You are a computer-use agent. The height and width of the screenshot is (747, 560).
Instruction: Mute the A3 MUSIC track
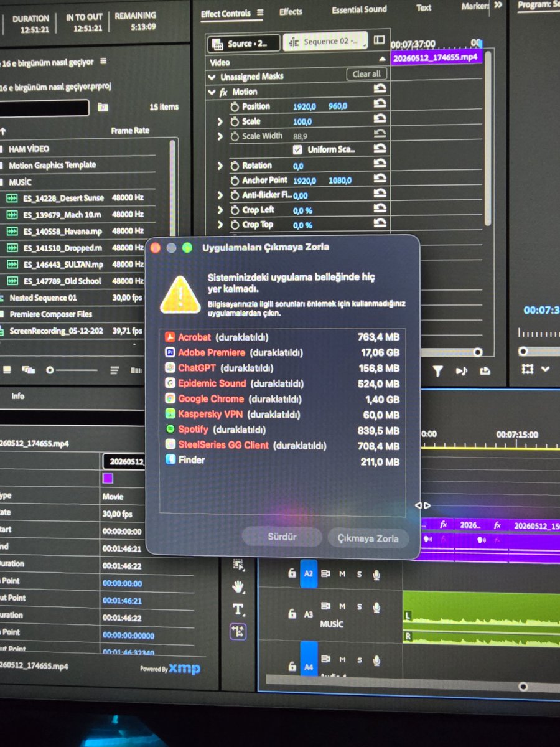pos(342,606)
